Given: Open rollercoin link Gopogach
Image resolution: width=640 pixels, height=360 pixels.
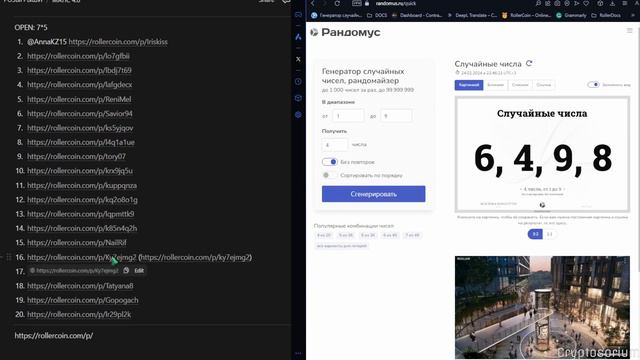Looking at the screenshot, I should point(83,300).
